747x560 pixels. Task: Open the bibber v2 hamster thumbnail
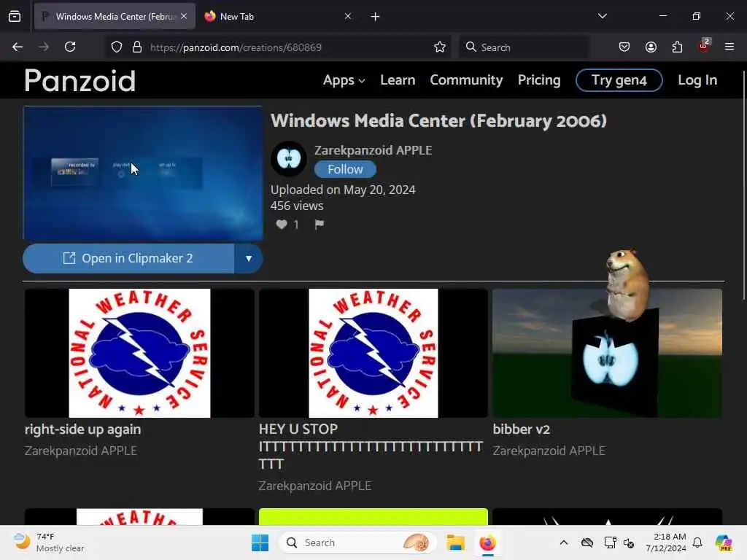point(608,354)
